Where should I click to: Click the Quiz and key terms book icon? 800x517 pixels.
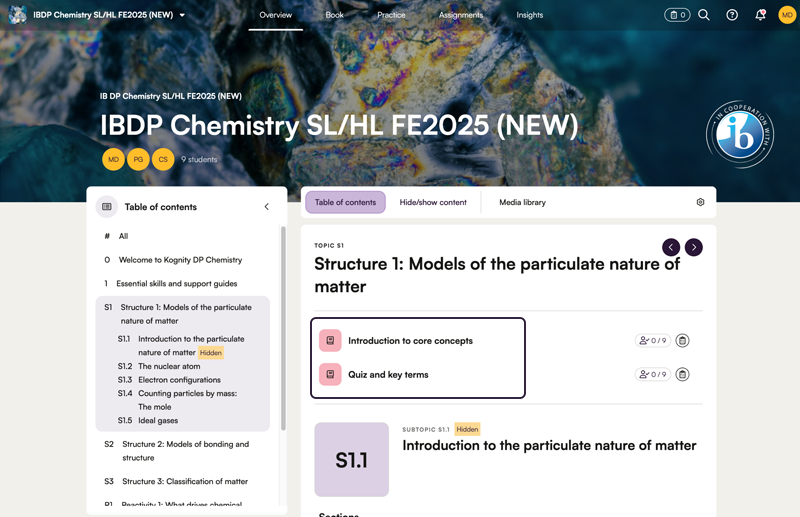[330, 375]
